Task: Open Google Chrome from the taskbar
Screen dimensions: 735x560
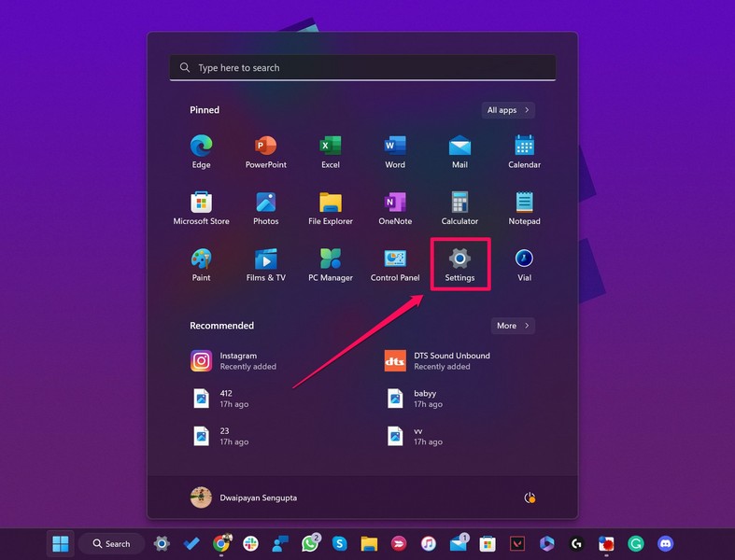Action: [221, 543]
